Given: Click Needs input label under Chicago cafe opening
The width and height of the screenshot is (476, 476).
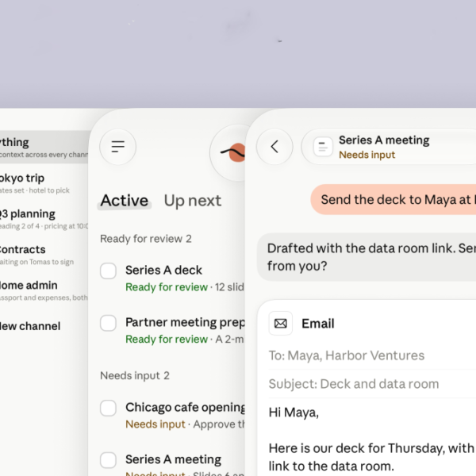Looking at the screenshot, I should 155,424.
